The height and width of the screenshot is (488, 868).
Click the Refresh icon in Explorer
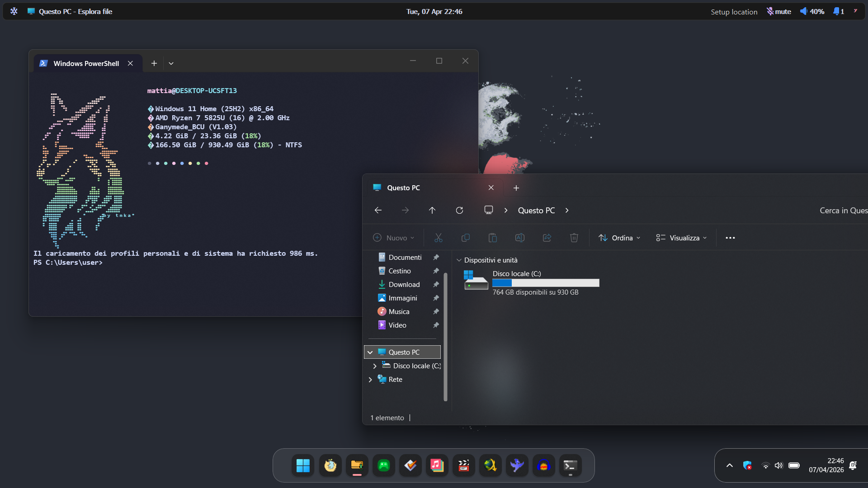(x=459, y=211)
